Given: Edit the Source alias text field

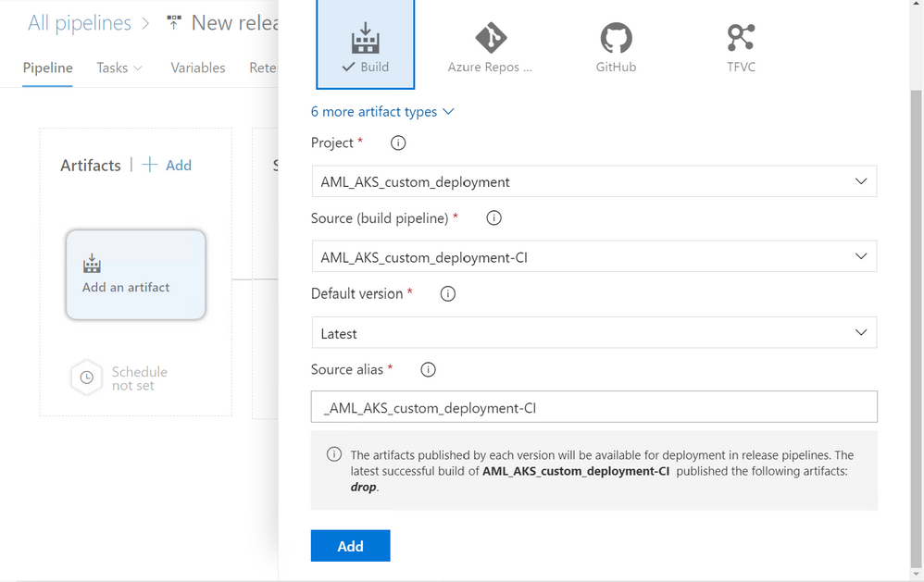Looking at the screenshot, I should 594,407.
